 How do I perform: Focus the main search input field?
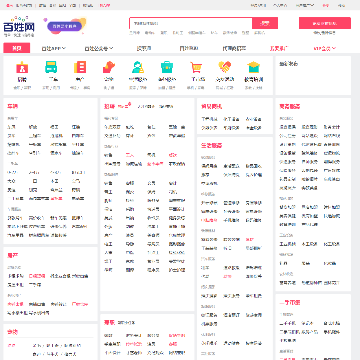191,23
